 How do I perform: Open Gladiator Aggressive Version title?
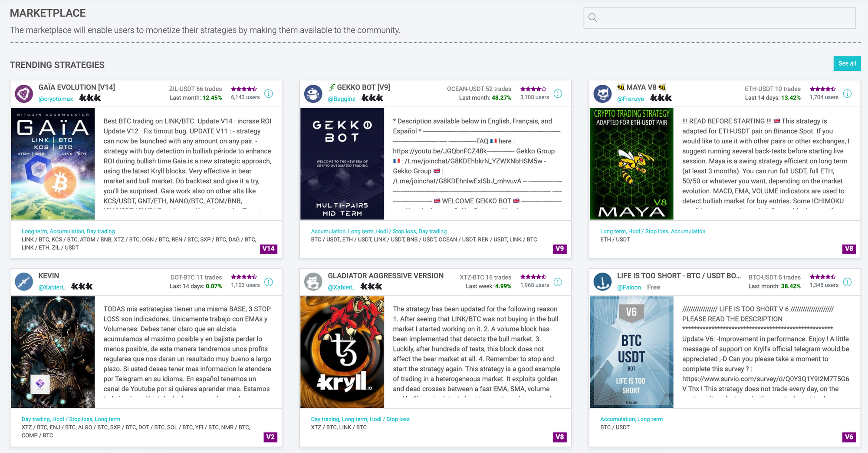386,276
